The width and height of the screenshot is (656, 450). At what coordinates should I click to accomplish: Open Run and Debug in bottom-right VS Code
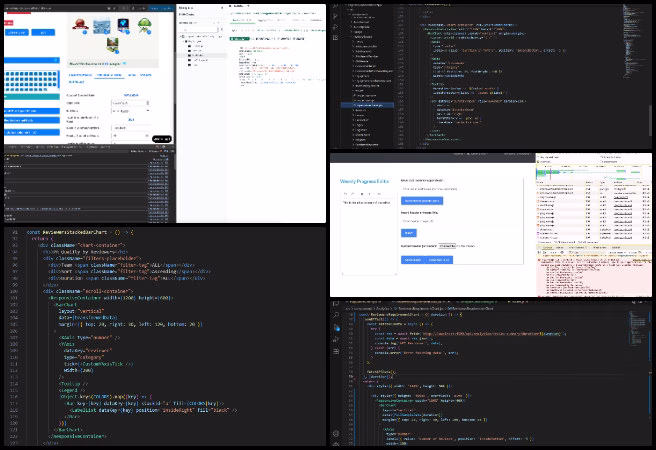(x=336, y=339)
